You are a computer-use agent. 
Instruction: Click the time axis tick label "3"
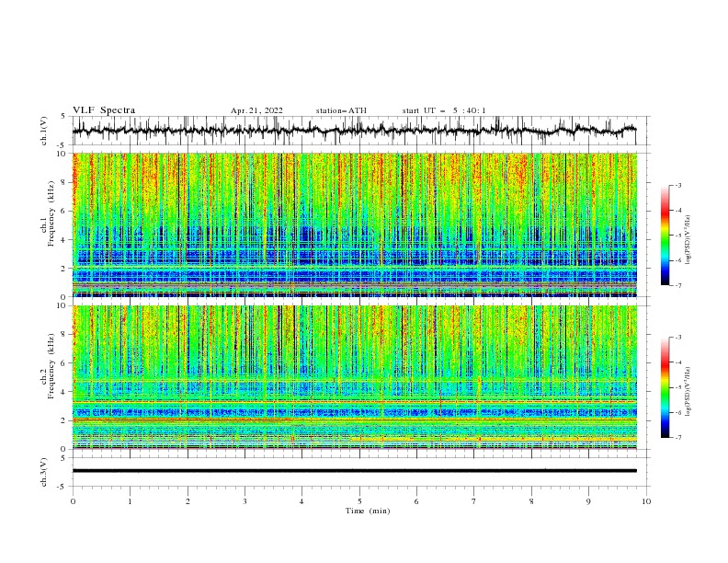(x=245, y=501)
